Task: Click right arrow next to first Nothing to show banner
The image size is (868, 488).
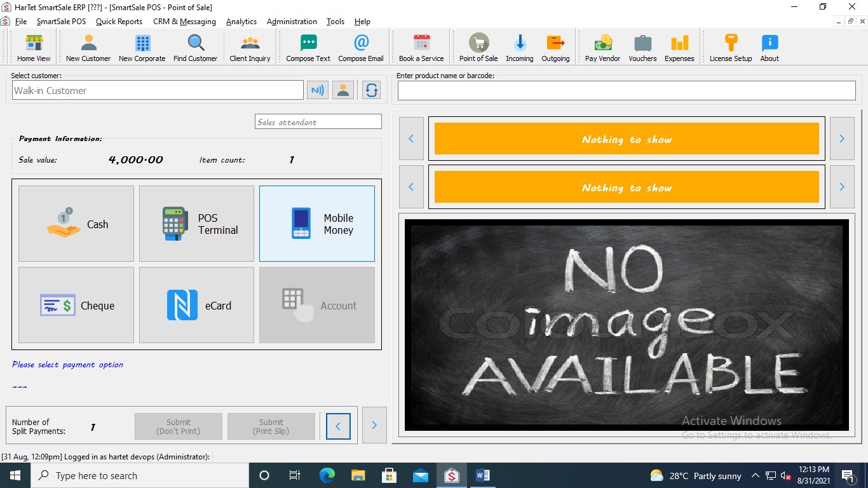Action: [842, 139]
